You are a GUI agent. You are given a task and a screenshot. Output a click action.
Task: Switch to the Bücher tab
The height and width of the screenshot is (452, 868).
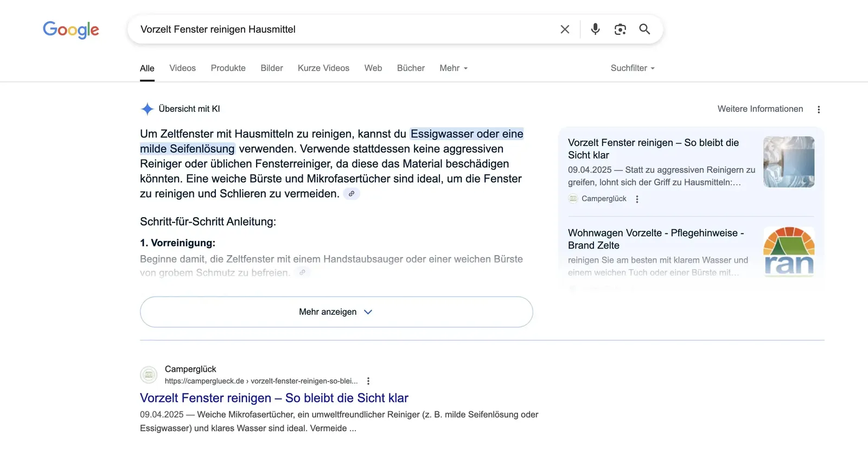pyautogui.click(x=411, y=68)
